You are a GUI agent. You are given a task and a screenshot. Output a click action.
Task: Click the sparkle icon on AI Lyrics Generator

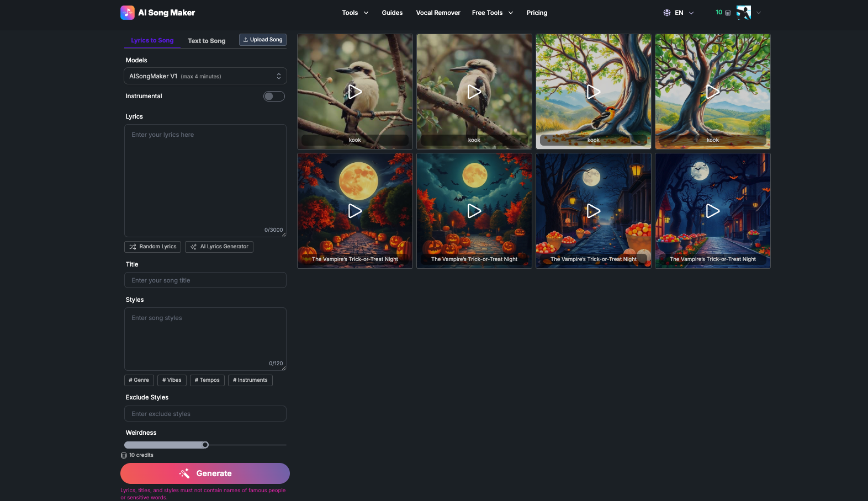pos(193,247)
